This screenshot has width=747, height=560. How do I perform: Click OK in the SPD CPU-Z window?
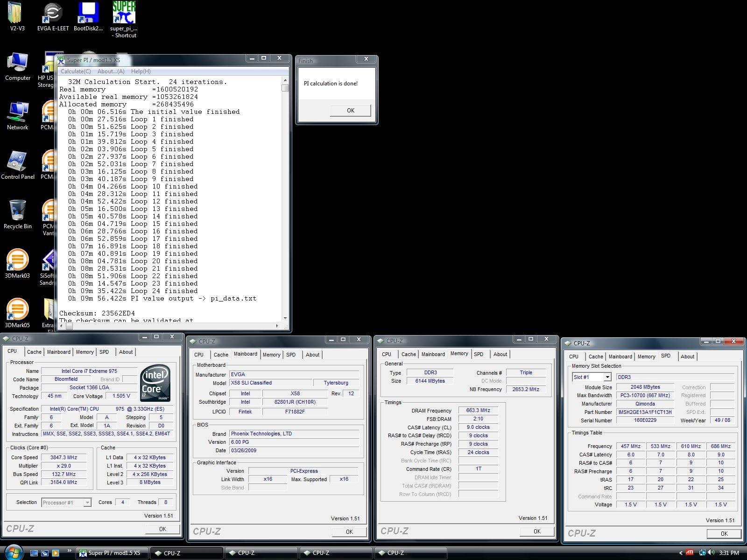click(x=724, y=533)
